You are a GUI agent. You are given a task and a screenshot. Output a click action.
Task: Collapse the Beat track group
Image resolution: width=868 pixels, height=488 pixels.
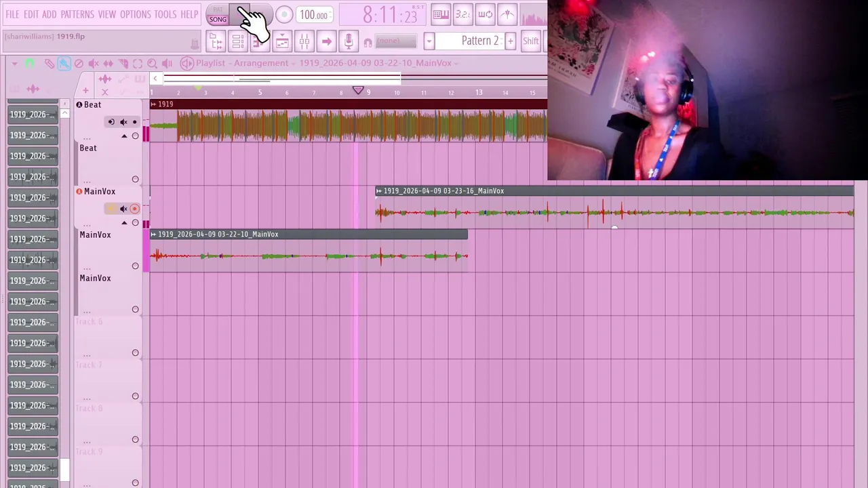click(124, 136)
